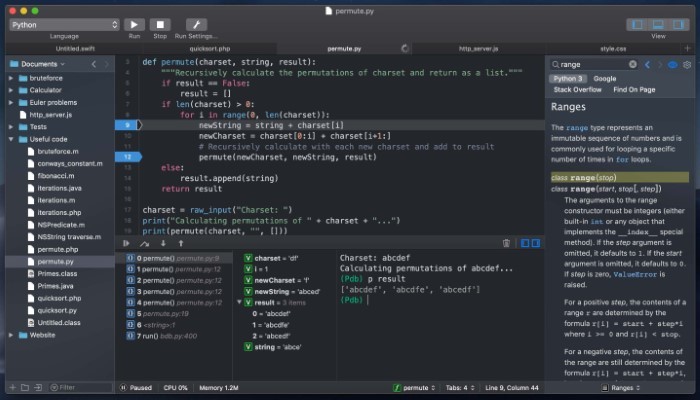
Task: Click Find On Page option
Action: [634, 90]
